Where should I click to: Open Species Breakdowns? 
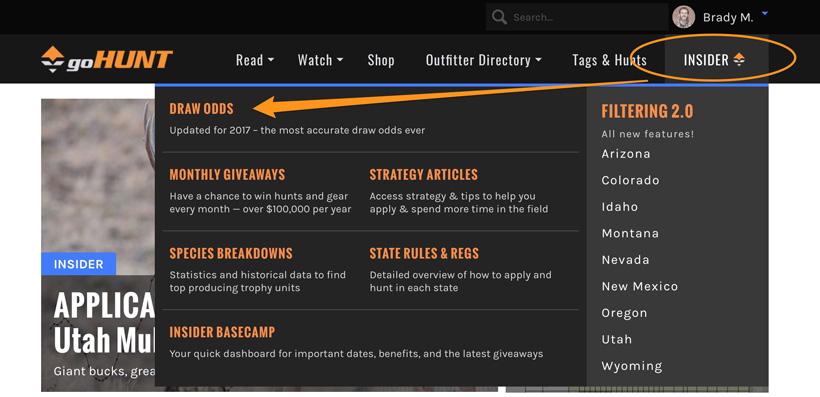(231, 253)
